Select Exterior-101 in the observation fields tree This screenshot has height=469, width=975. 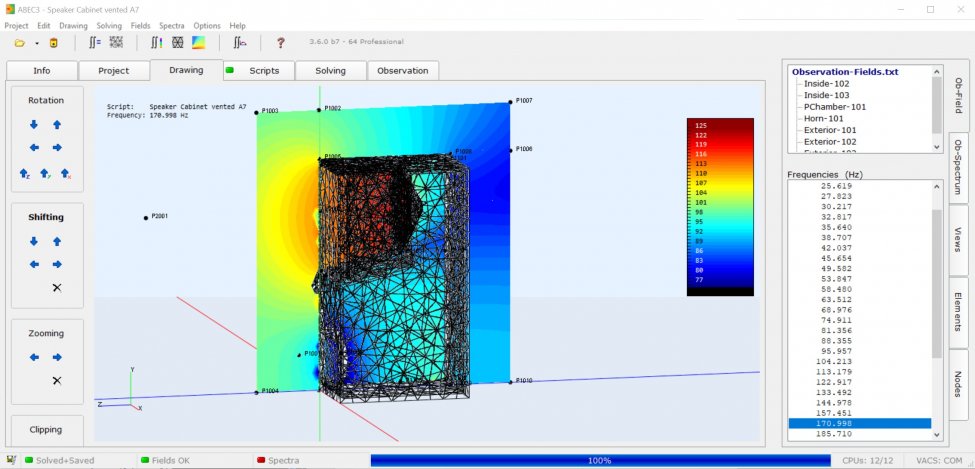coord(829,130)
